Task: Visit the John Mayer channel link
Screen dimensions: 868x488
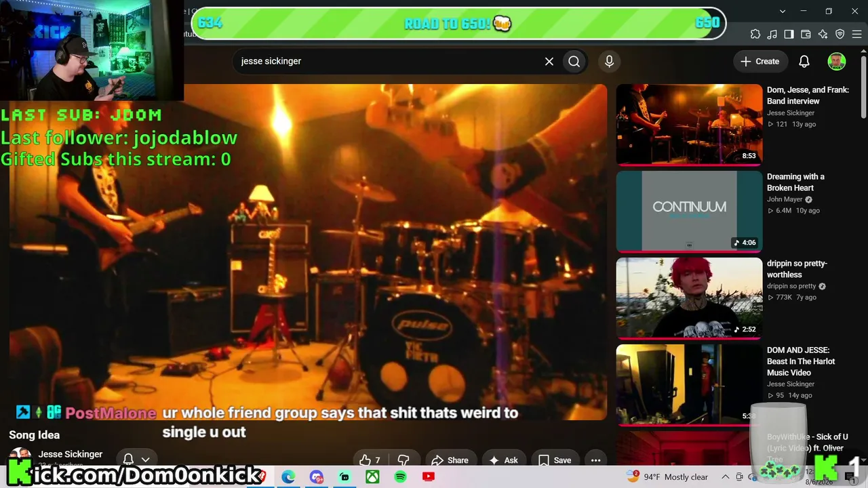Action: [x=785, y=199]
